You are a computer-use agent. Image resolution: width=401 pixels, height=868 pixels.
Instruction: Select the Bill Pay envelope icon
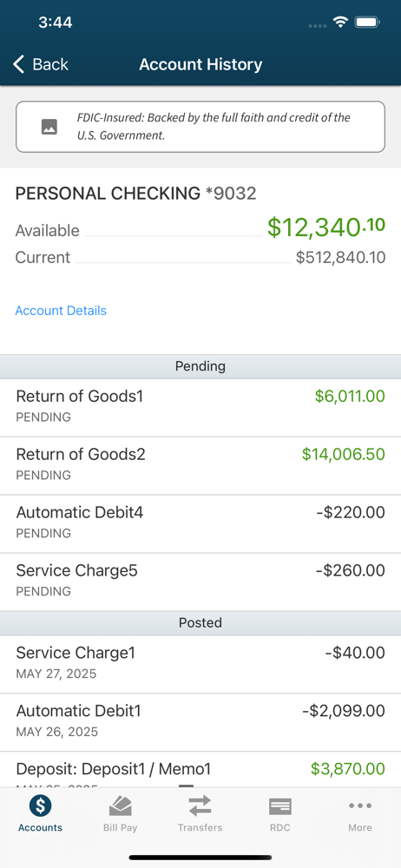click(120, 806)
